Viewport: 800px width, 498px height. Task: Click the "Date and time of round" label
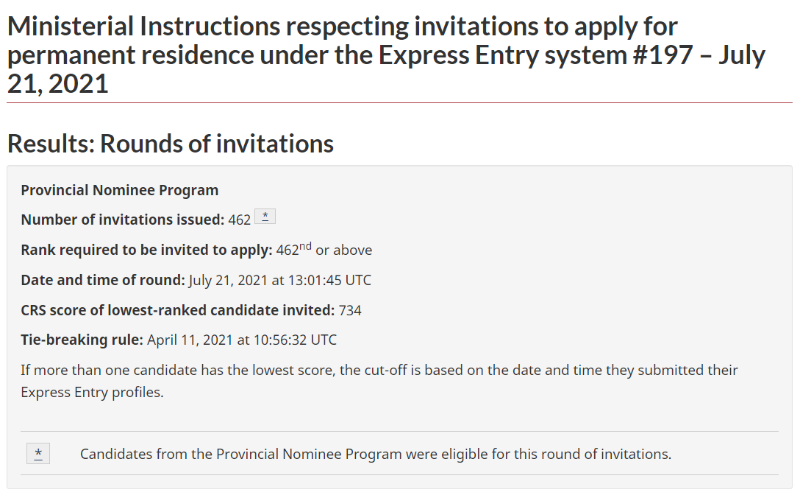[103, 280]
